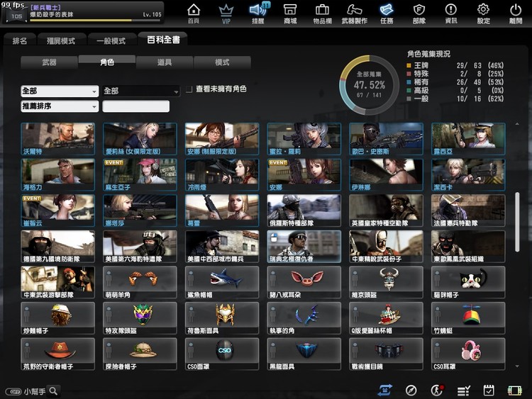Switch to the 排名 tab
This screenshot has width=532, height=399.
20,40
